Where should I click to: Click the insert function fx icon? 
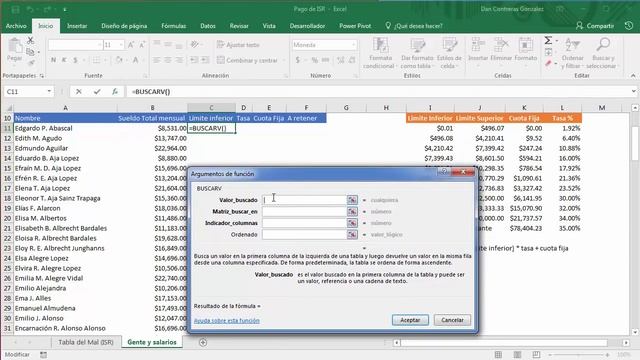point(115,91)
